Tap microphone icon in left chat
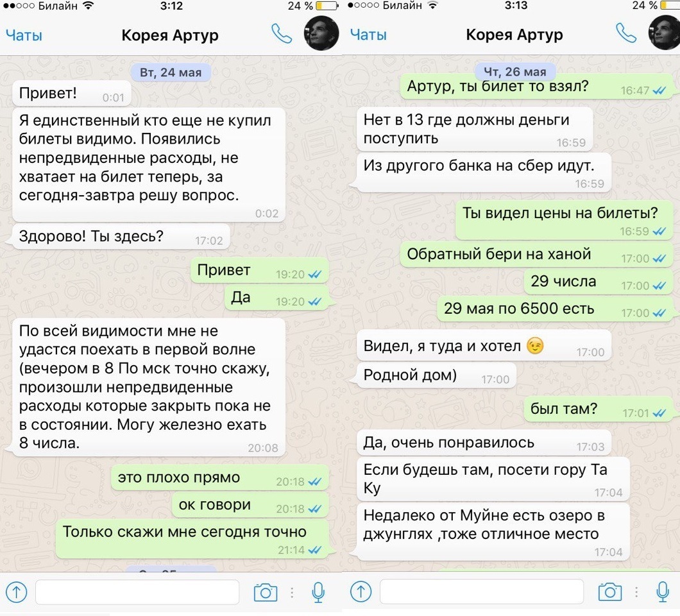The height and width of the screenshot is (616, 680). (318, 592)
